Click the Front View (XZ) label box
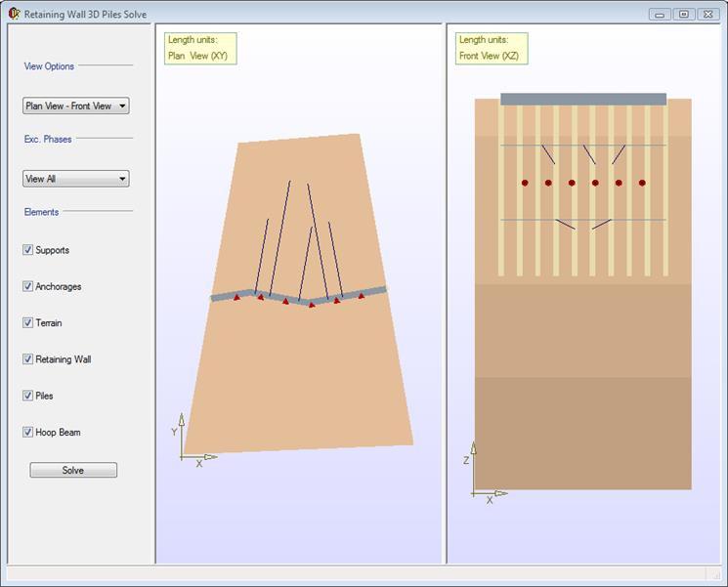728x587 pixels. [x=492, y=48]
